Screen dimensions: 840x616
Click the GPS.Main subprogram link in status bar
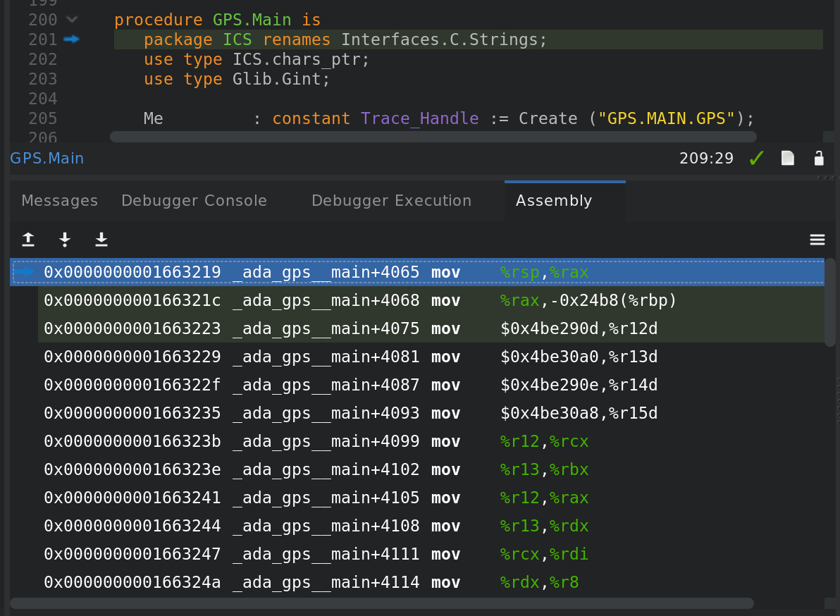click(x=47, y=158)
